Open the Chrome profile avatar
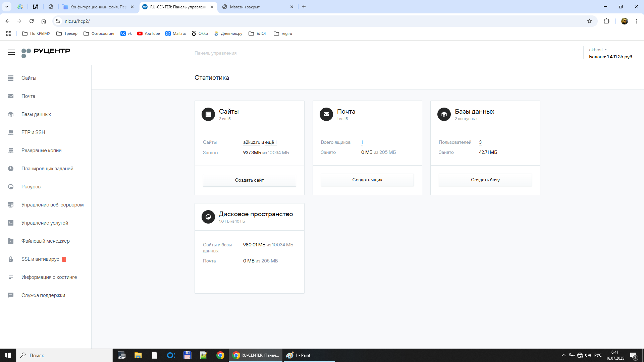This screenshot has width=644, height=362. (625, 21)
